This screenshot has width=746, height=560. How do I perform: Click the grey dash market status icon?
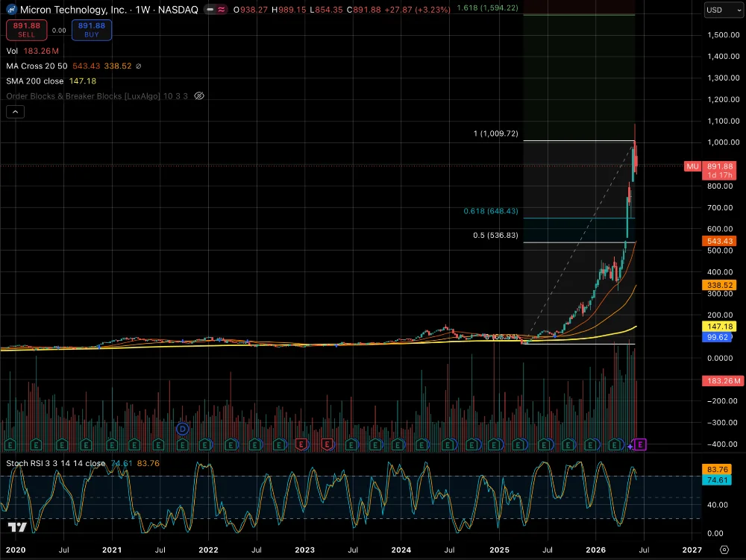click(x=210, y=10)
